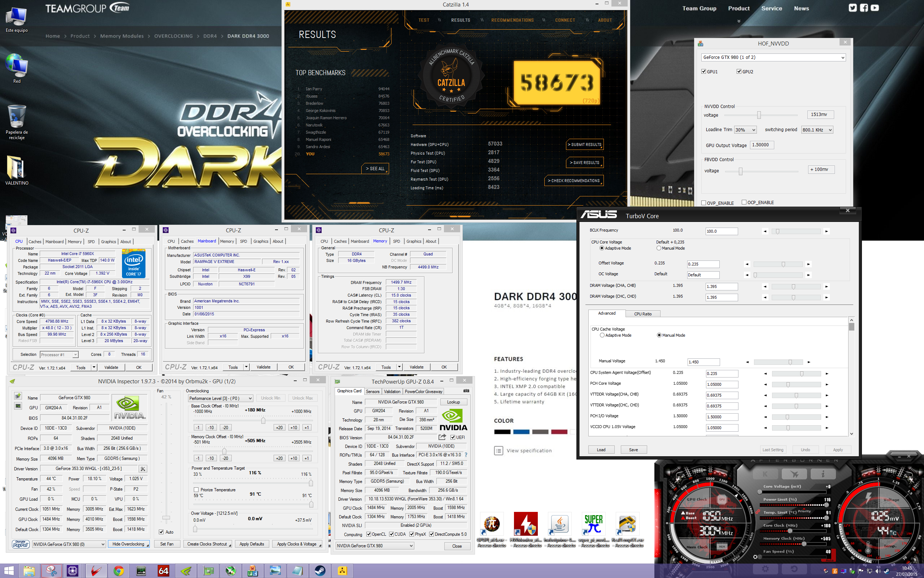This screenshot has height=578, width=924.
Task: Open the GPU-Z graphics card selector dropdown
Action: click(x=375, y=546)
